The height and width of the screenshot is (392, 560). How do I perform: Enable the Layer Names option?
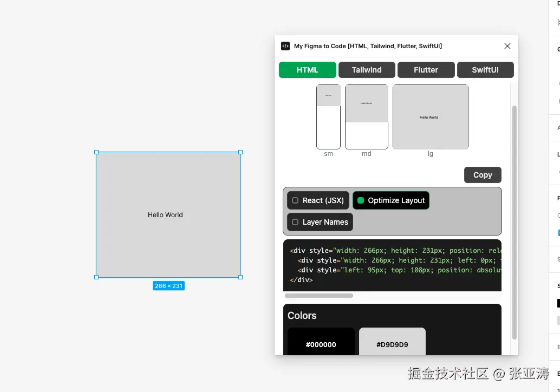[x=320, y=222]
